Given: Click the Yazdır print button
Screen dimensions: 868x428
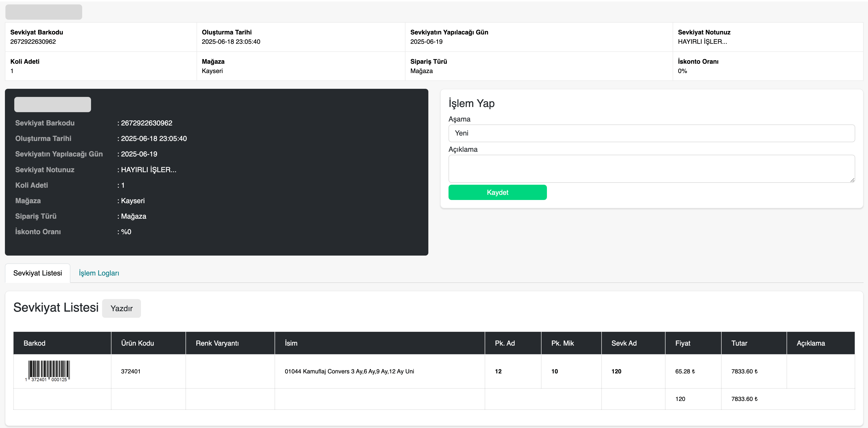Looking at the screenshot, I should pyautogui.click(x=121, y=308).
